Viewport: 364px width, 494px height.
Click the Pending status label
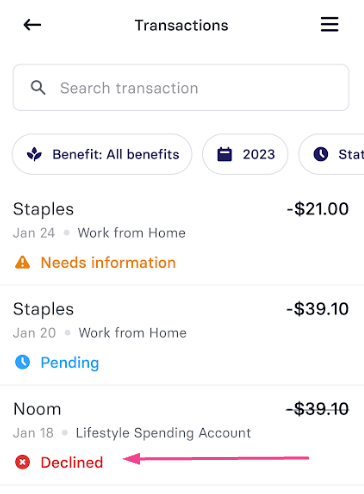click(70, 363)
